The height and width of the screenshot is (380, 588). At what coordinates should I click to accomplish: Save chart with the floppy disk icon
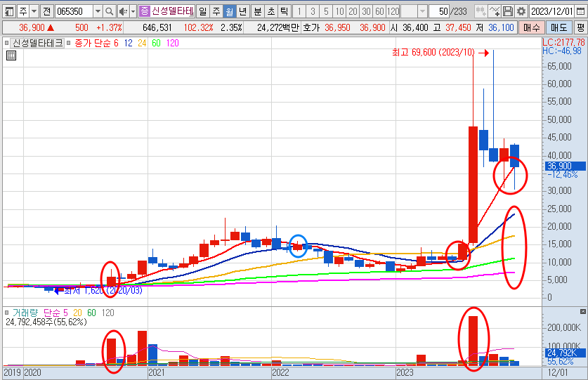[508, 12]
